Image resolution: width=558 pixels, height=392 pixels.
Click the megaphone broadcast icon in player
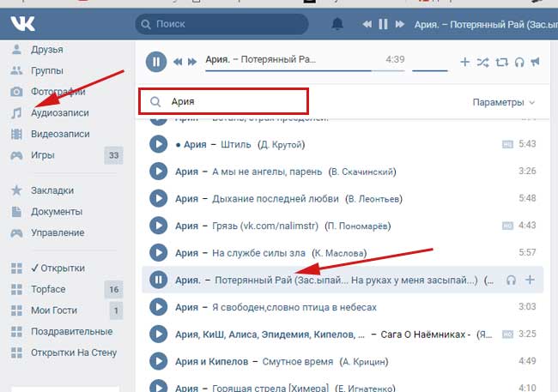point(535,62)
